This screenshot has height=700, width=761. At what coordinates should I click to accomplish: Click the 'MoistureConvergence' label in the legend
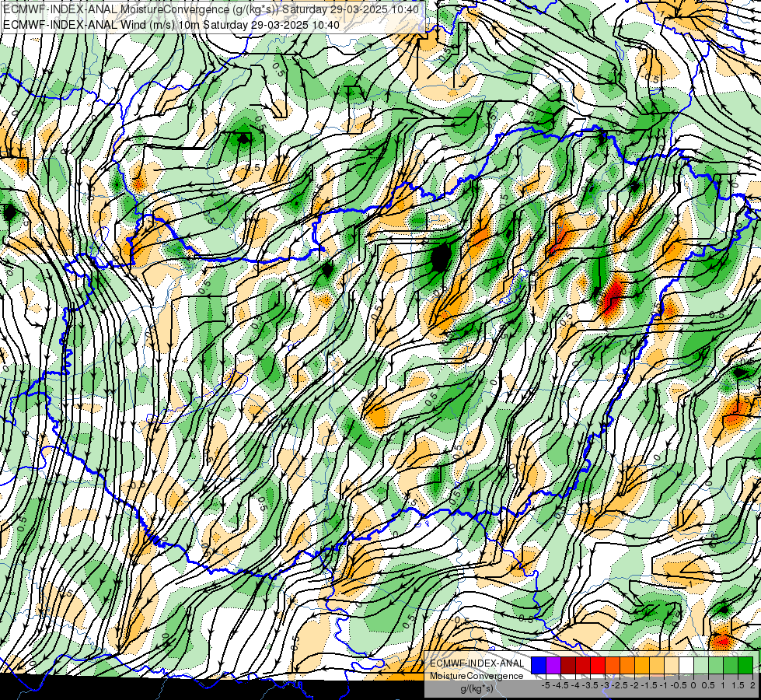click(476, 676)
